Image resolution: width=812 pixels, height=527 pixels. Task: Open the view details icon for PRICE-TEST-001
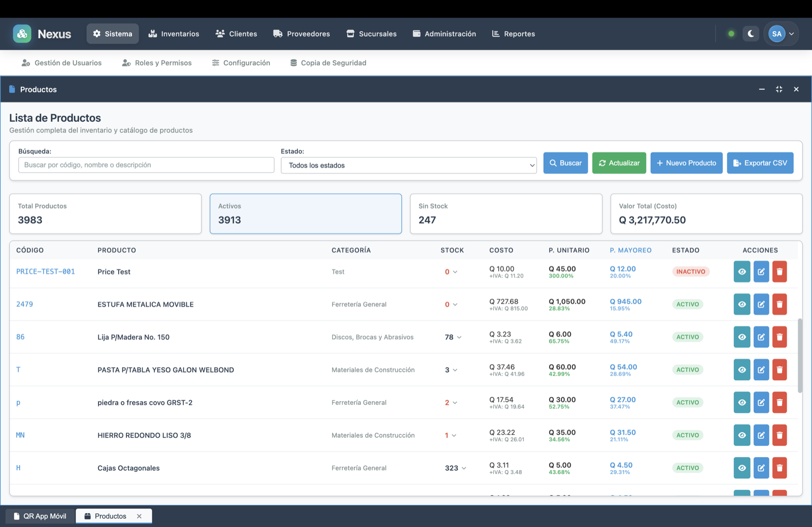[x=741, y=271]
